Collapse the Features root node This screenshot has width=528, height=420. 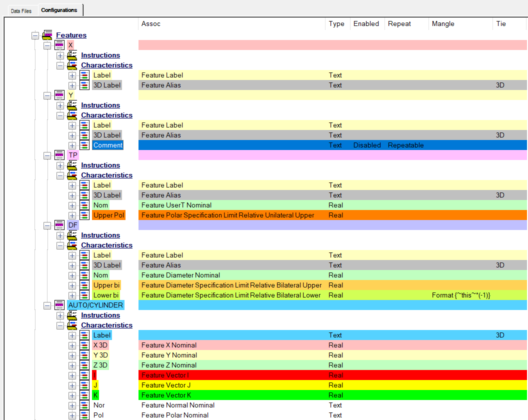point(35,35)
